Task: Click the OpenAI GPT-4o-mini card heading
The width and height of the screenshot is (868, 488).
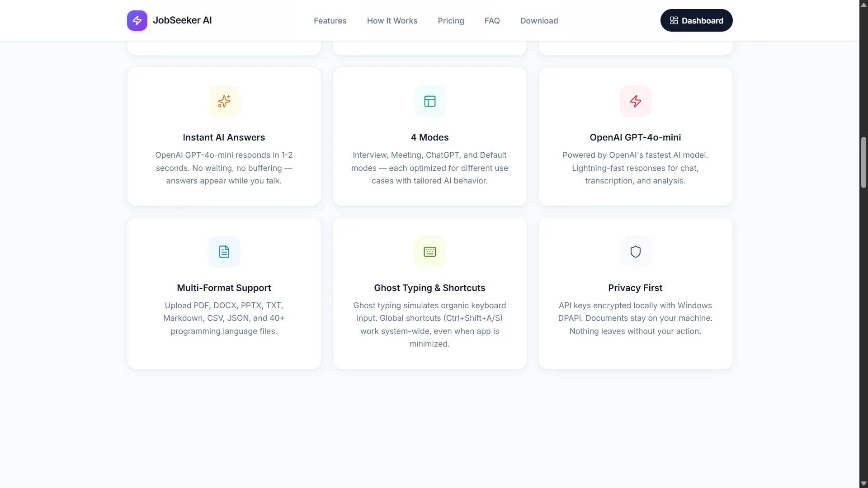Action: click(x=635, y=137)
